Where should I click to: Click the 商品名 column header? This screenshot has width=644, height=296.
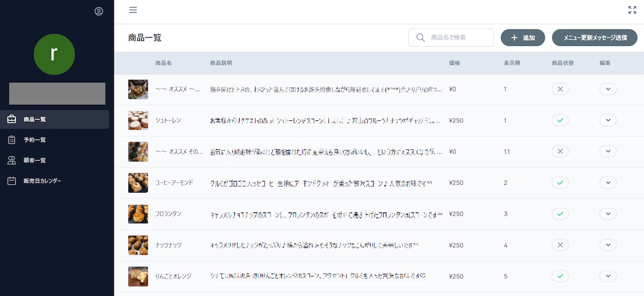click(164, 63)
